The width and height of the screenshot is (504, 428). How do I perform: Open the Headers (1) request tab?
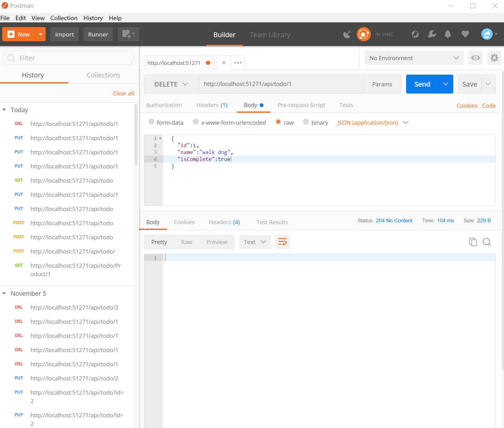coord(212,105)
